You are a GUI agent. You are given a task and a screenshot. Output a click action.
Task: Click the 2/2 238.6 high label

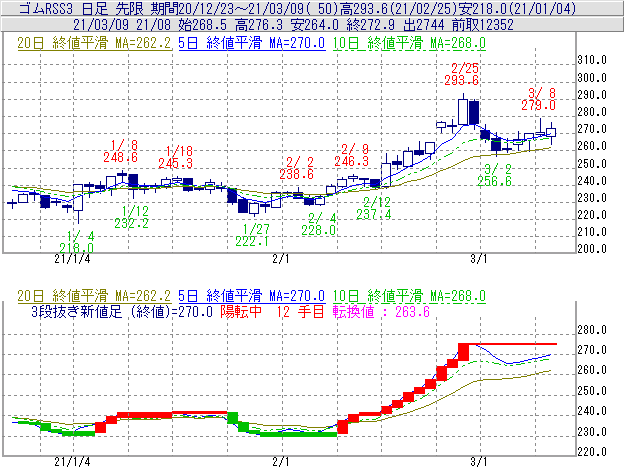pyautogui.click(x=296, y=168)
